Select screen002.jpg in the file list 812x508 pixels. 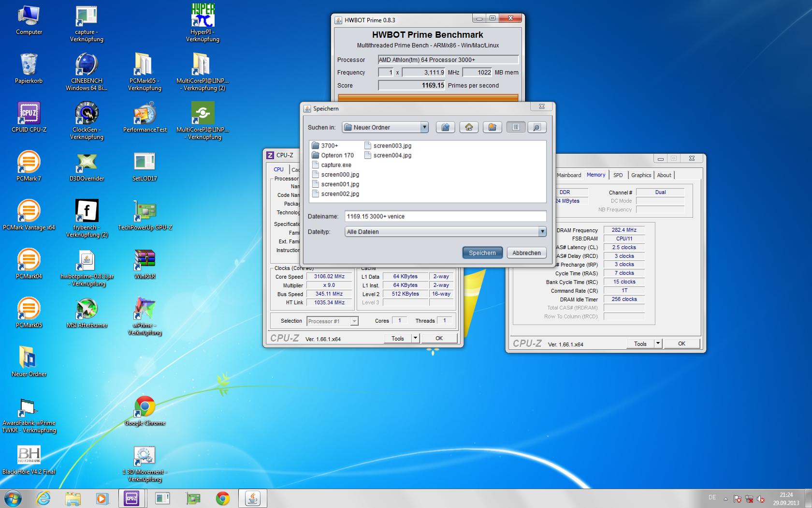(335, 194)
